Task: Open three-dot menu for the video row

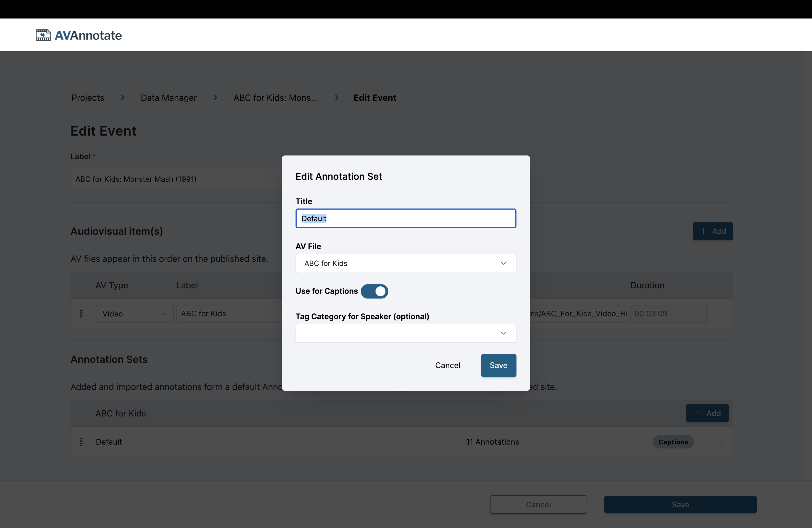Action: click(721, 313)
